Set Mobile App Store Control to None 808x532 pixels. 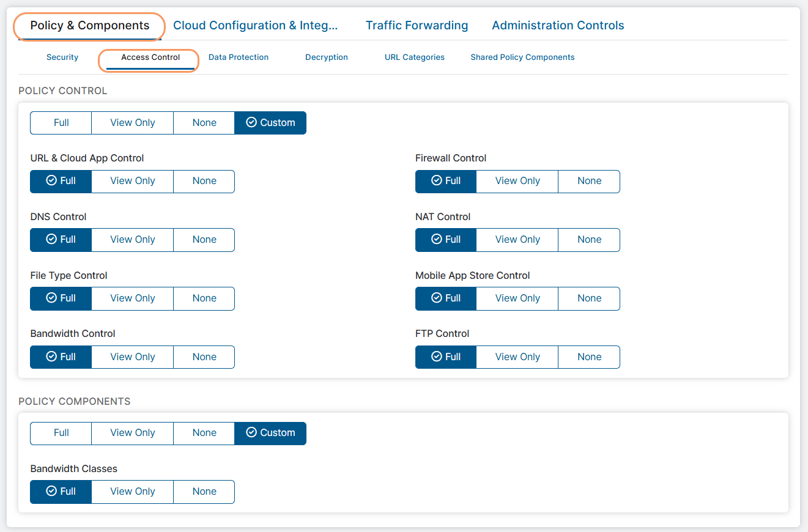(589, 298)
